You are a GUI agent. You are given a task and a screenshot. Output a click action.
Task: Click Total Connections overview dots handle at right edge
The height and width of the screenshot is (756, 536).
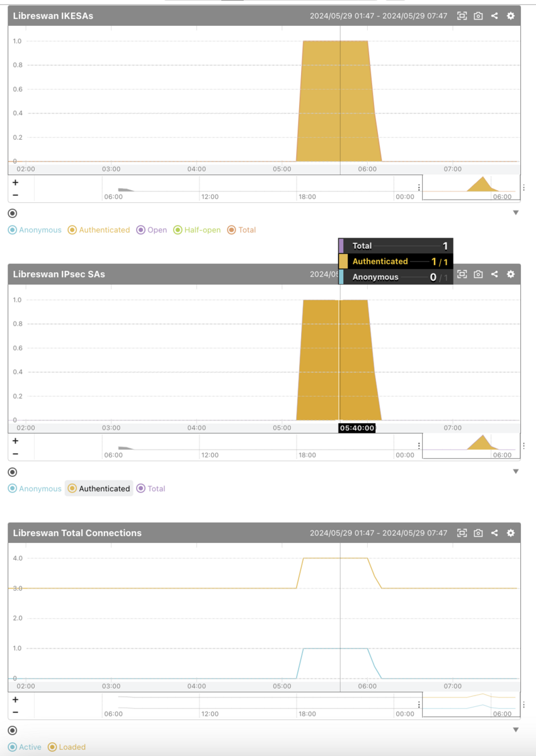523,704
